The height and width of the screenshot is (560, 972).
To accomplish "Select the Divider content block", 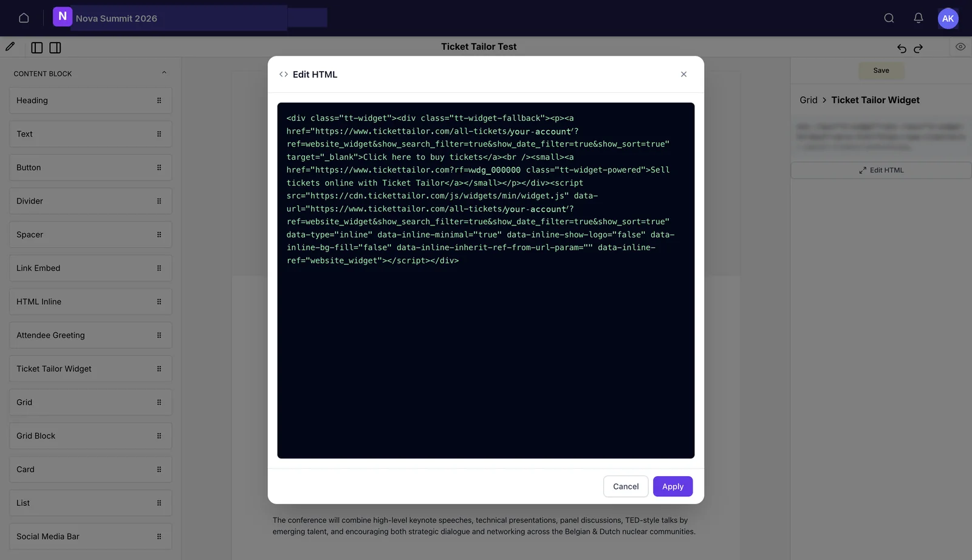I will [91, 201].
